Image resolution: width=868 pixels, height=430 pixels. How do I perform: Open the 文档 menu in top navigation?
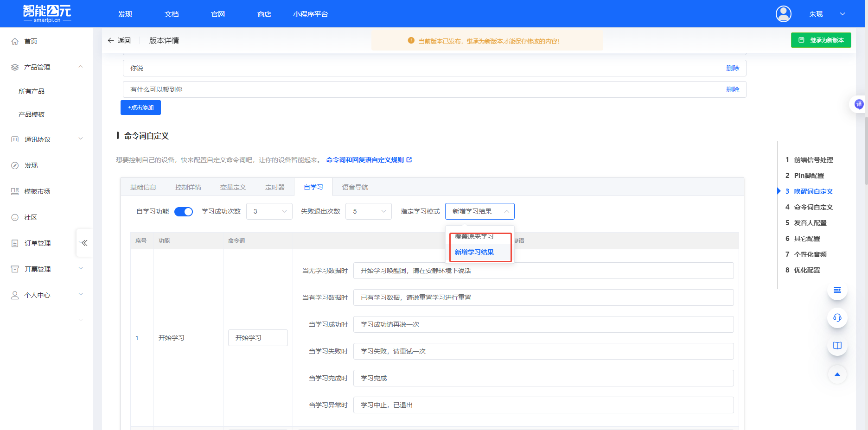tap(171, 14)
